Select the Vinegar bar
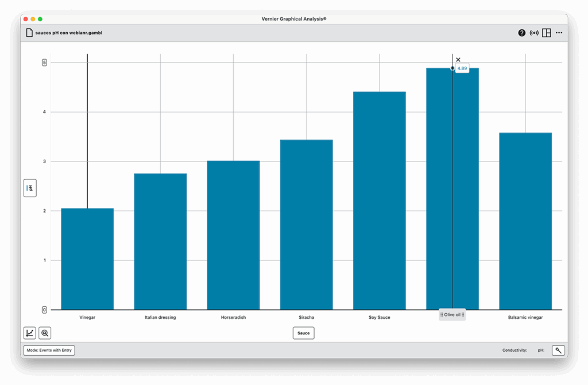This screenshot has height=385, width=588. [87, 259]
